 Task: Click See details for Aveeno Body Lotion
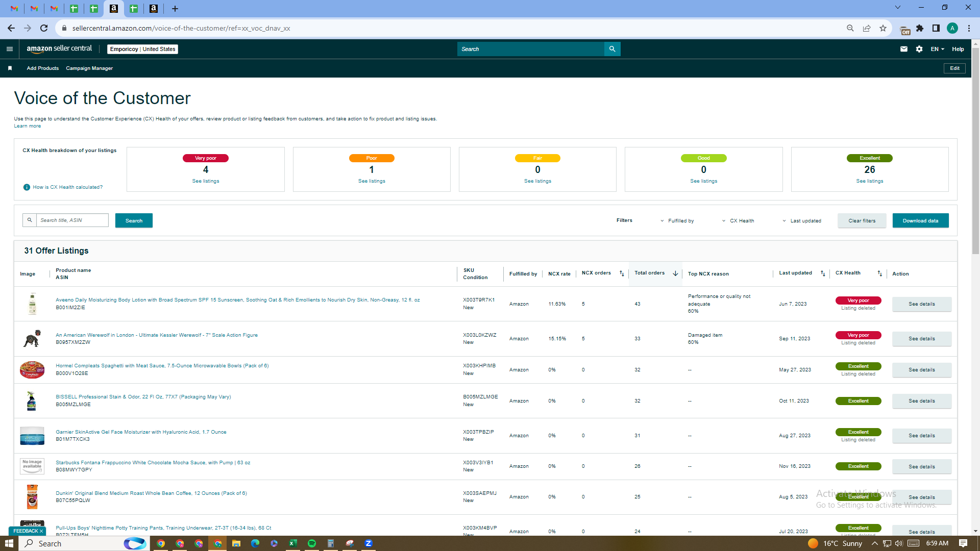tap(922, 304)
